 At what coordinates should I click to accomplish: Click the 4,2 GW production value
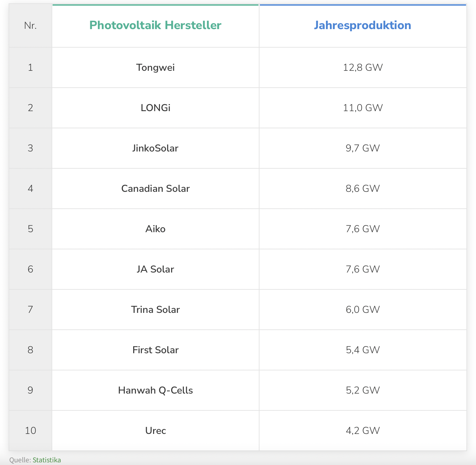(x=363, y=431)
